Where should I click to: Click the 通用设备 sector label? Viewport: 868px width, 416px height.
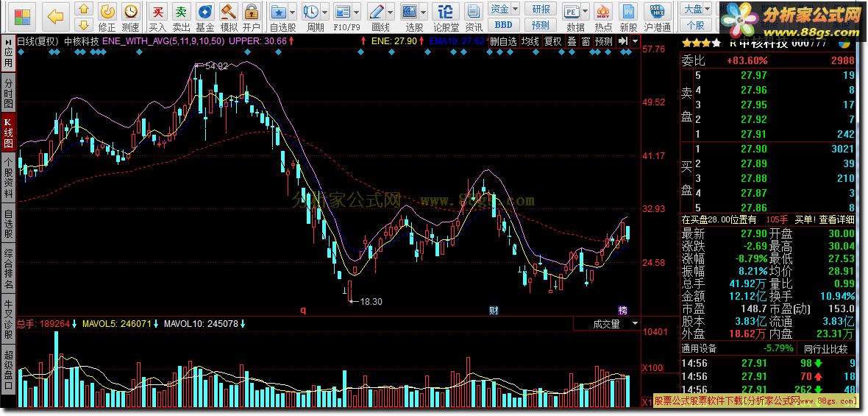[x=699, y=349]
